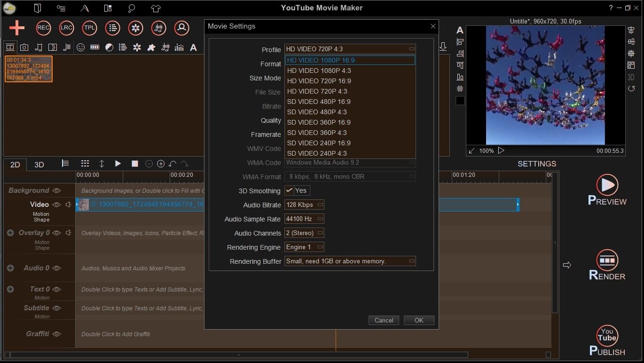Click the red plus to add media
The width and height of the screenshot is (644, 363).
pos(16,28)
